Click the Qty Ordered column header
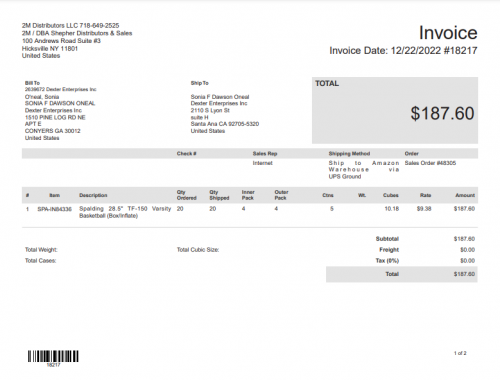This screenshot has width=500, height=380. coord(187,195)
